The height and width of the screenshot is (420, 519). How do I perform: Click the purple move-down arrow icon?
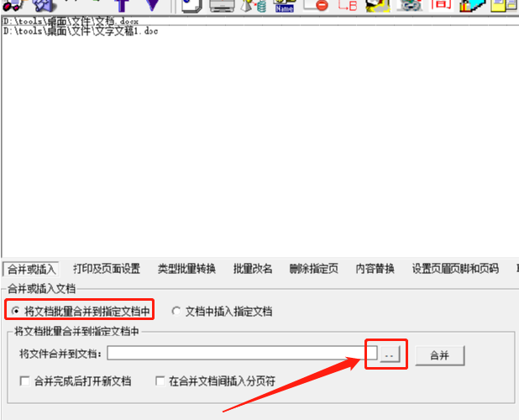coord(152,5)
